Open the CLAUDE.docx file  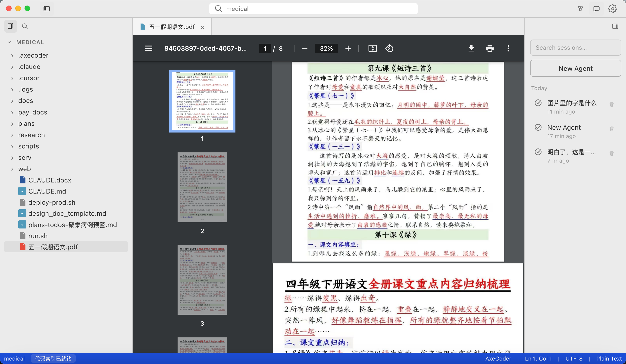[50, 180]
